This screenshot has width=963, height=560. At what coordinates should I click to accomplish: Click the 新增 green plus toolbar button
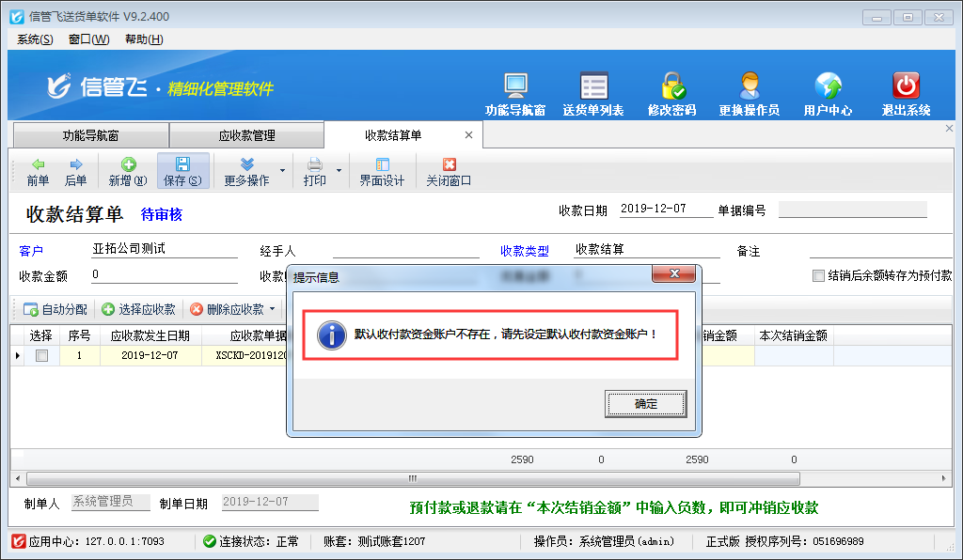pos(128,171)
